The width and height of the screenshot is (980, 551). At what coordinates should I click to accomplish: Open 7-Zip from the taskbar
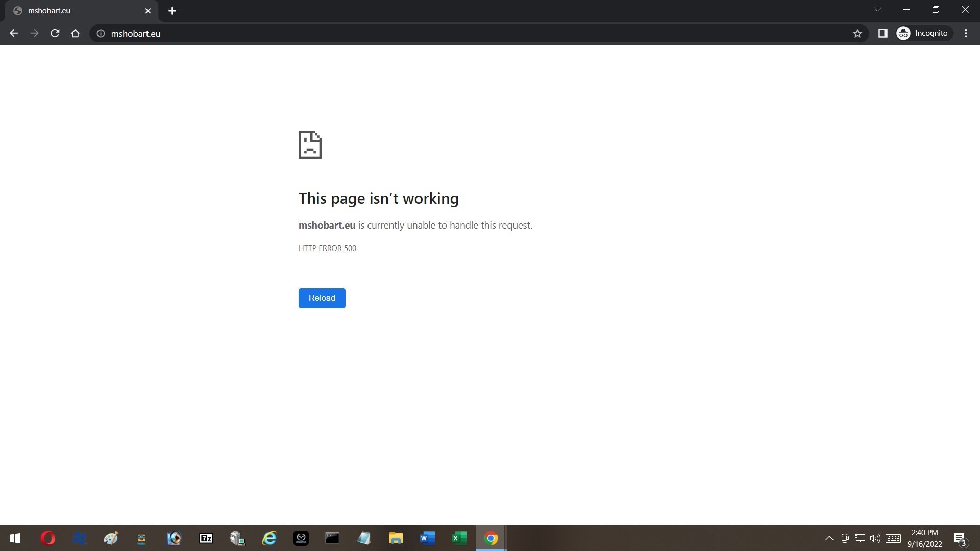[206, 538]
